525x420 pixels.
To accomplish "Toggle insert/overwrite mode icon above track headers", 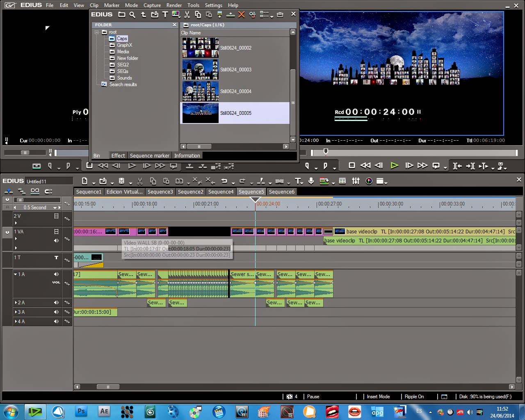I will click(9, 191).
